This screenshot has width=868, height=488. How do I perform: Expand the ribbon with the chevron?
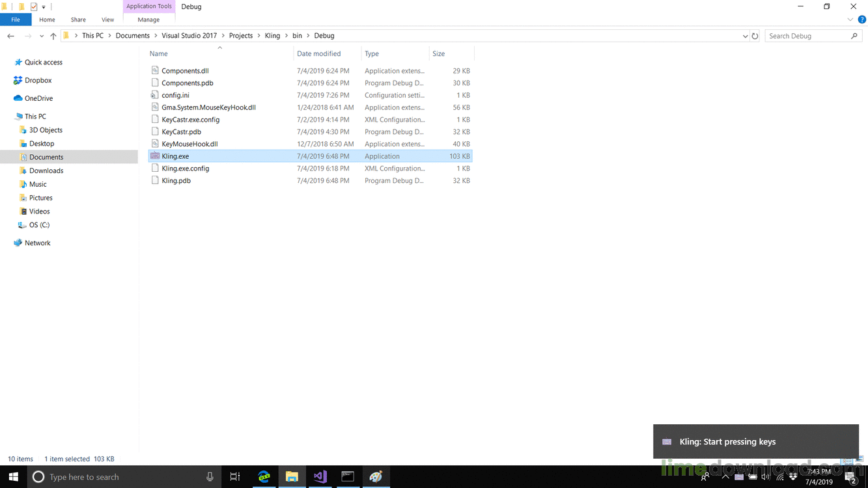tap(850, 20)
